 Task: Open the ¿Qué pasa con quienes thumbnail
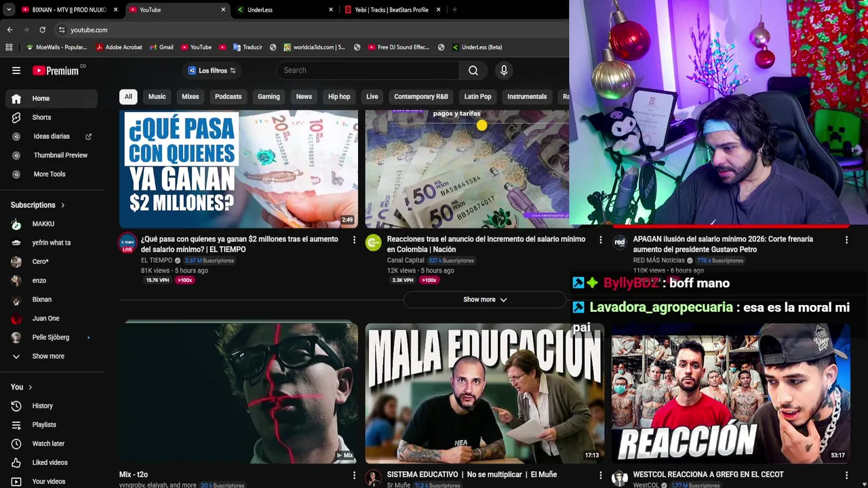coord(239,169)
